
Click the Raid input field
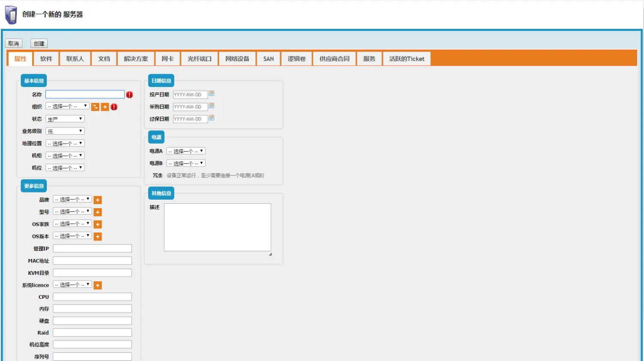92,333
